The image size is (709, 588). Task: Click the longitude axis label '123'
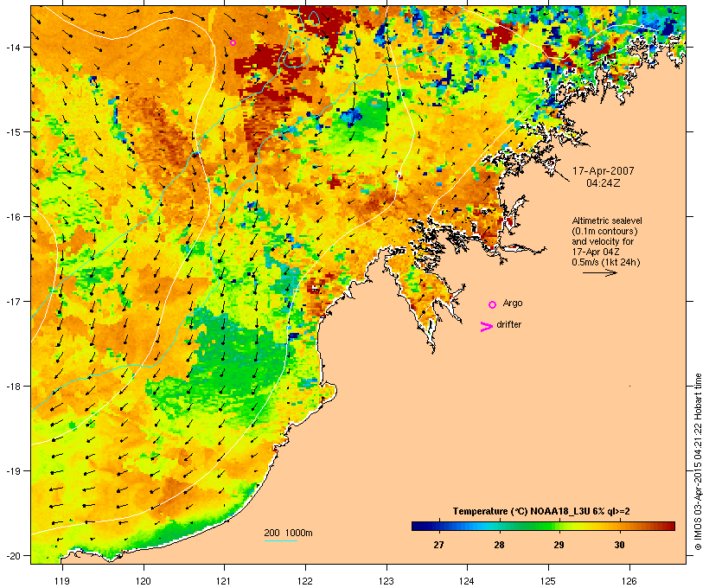(x=386, y=581)
